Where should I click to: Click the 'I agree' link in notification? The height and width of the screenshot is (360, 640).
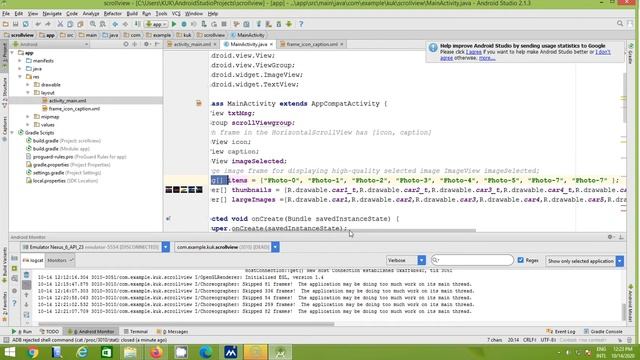pyautogui.click(x=473, y=52)
